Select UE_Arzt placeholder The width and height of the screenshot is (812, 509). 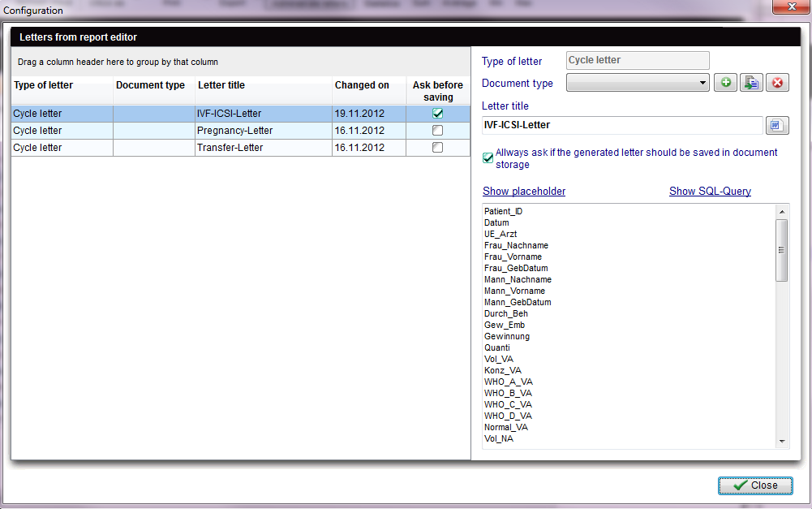click(x=501, y=235)
